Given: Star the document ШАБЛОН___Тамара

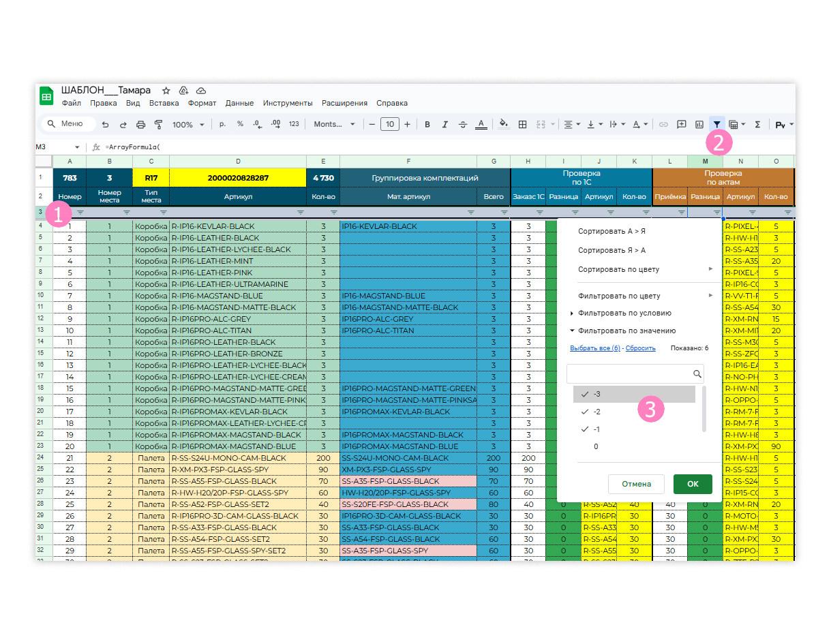Looking at the screenshot, I should [166, 91].
